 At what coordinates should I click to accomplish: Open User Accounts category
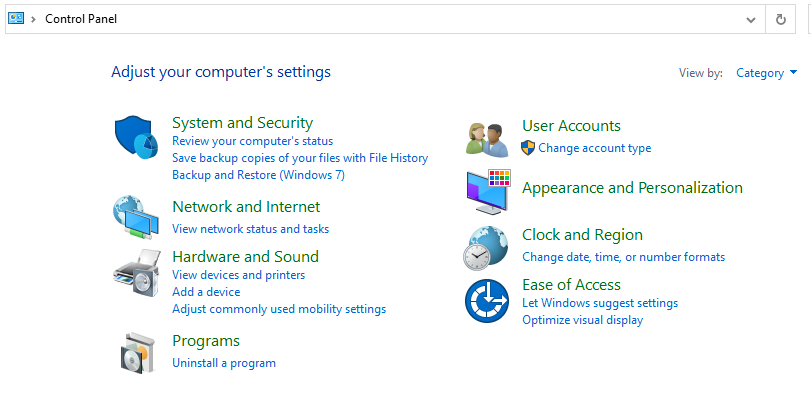572,126
